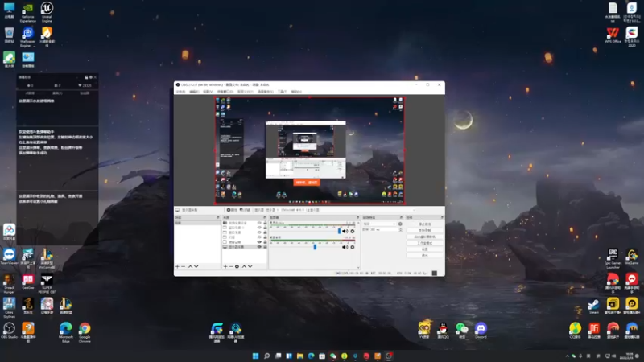Launch Steam desktop shortcut
The width and height of the screenshot is (644, 362).
[593, 306]
